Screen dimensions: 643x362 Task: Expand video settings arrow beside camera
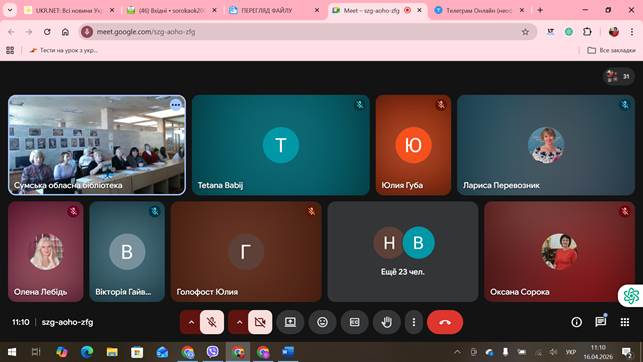point(239,322)
